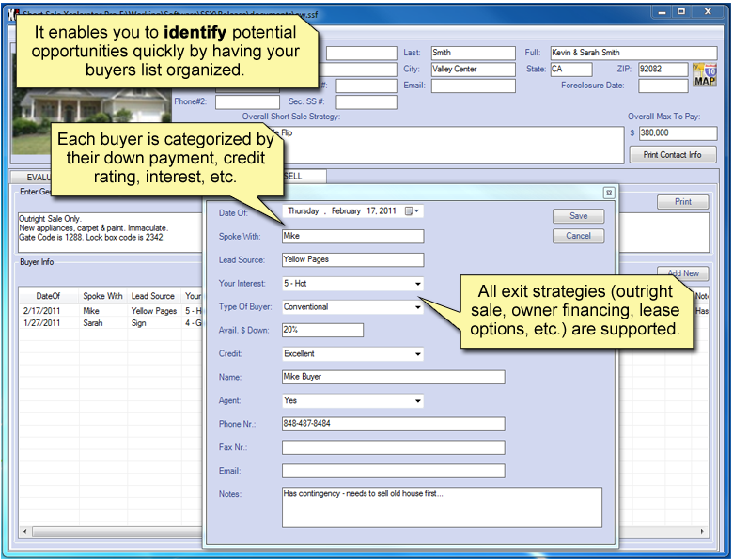The height and width of the screenshot is (560, 733).
Task: Click the Phone#2 field
Action: click(x=247, y=101)
